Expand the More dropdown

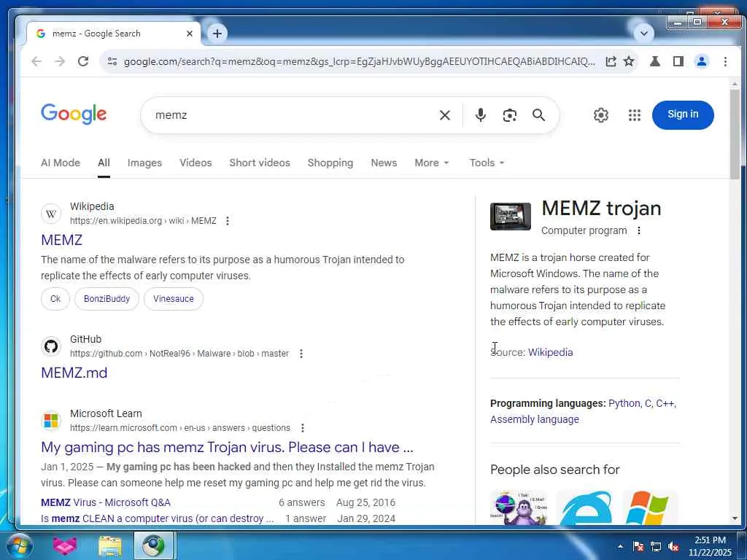(x=432, y=163)
